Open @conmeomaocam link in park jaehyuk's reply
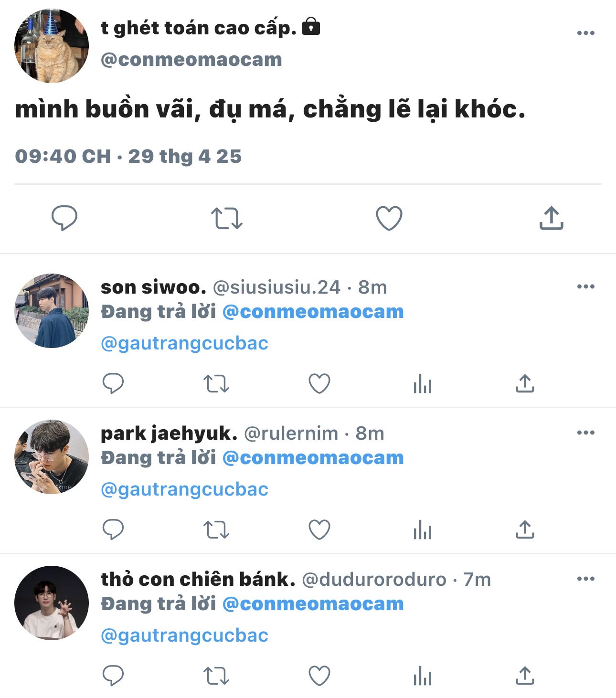The height and width of the screenshot is (698, 616). pyautogui.click(x=313, y=458)
